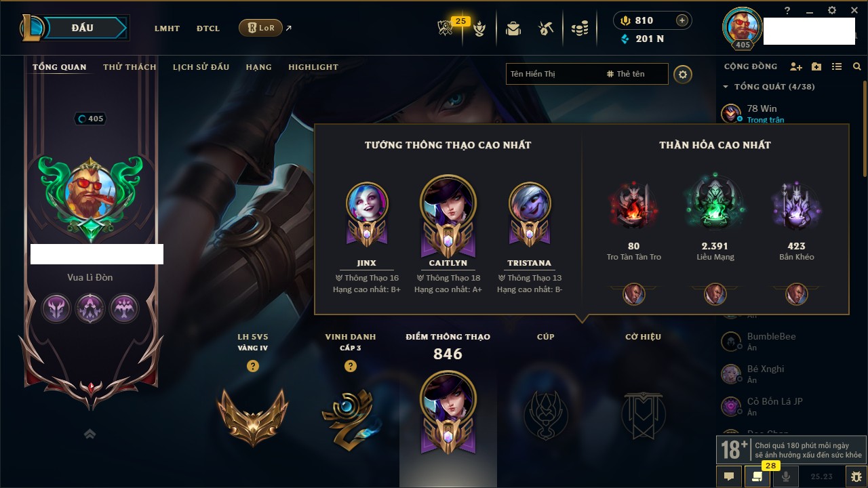The width and height of the screenshot is (868, 488).
Task: Open the hextech crafting hammer icon
Action: point(546,28)
